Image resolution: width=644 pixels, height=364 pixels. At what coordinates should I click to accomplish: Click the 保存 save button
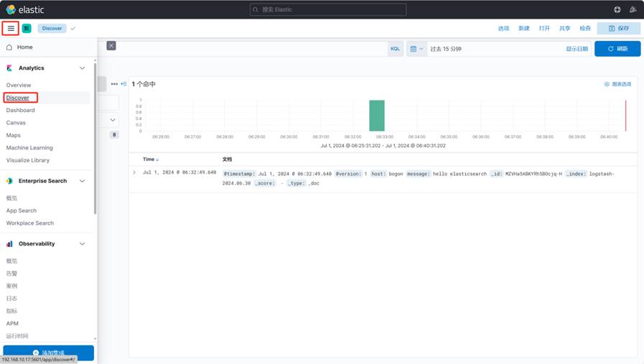tap(619, 28)
